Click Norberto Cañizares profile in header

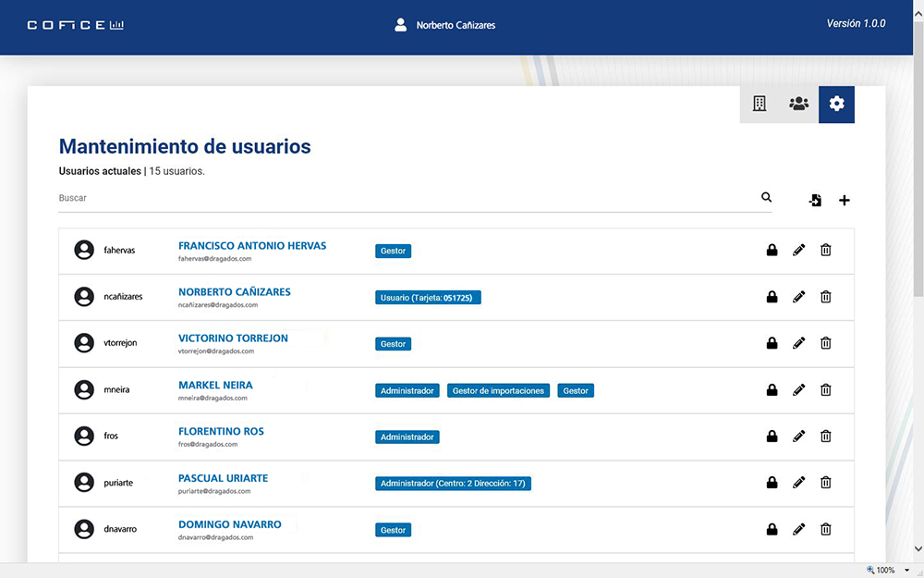[445, 25]
